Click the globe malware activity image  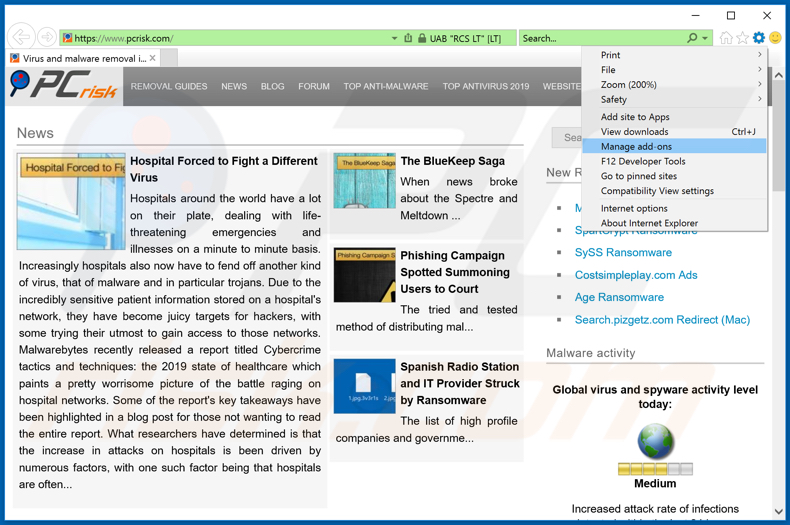(x=655, y=441)
